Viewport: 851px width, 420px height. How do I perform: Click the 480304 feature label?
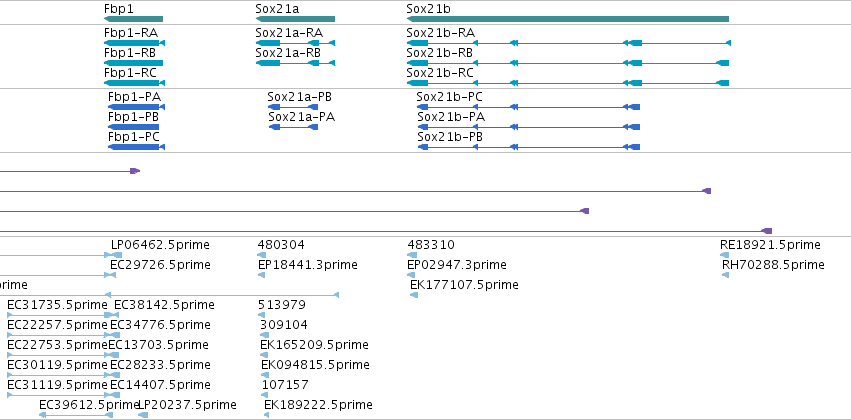(281, 245)
